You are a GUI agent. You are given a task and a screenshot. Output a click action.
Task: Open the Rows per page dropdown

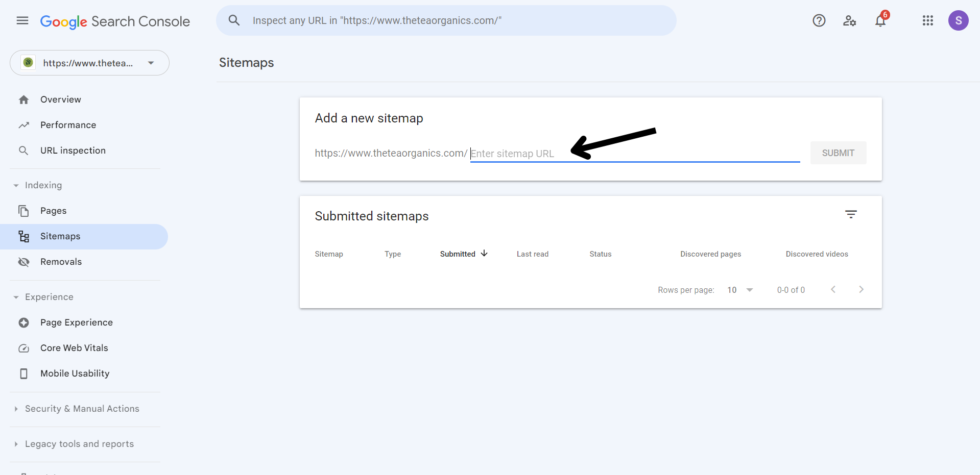(x=739, y=290)
